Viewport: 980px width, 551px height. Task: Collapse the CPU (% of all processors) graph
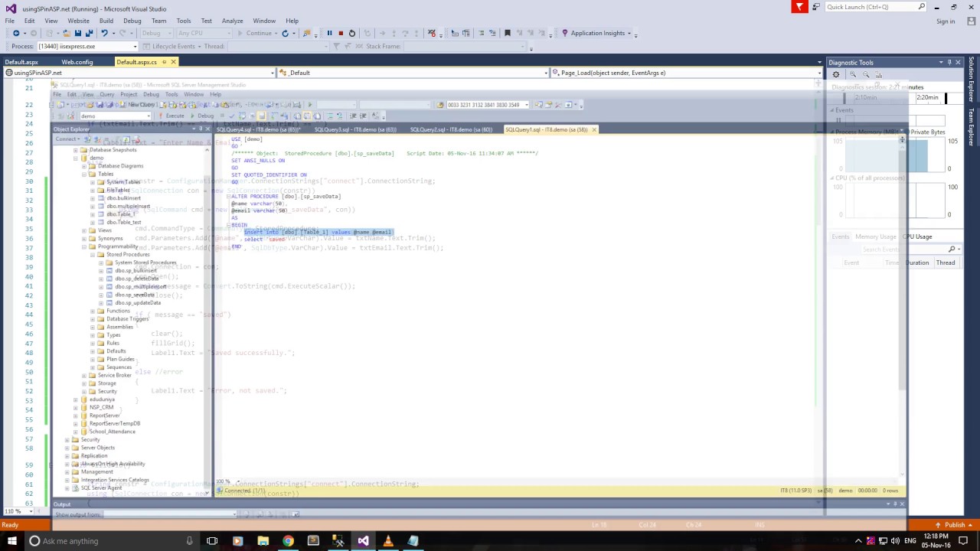(x=833, y=178)
